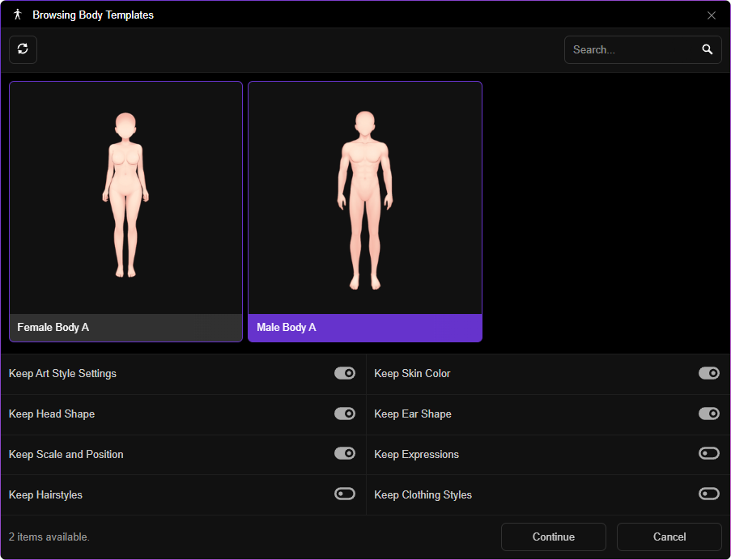Enable the Keep Expressions toggle
This screenshot has width=731, height=560.
point(708,453)
